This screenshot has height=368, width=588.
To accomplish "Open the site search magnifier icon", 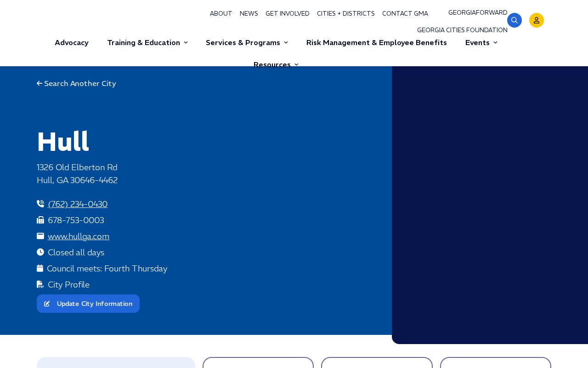I will [514, 20].
